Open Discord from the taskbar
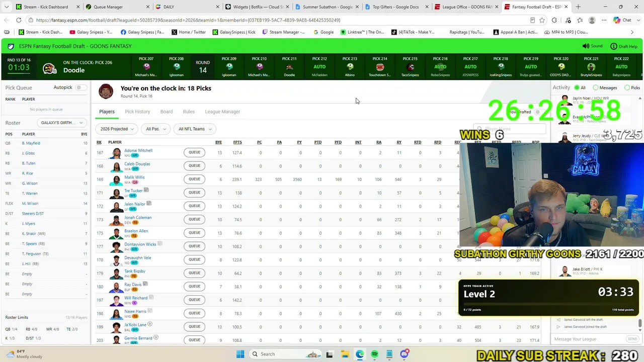 click(404, 354)
